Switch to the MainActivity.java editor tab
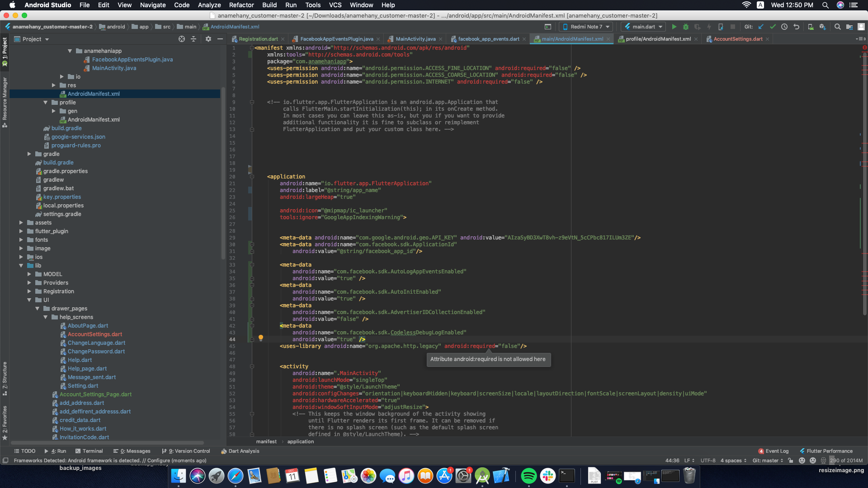This screenshot has width=868, height=488. (415, 39)
